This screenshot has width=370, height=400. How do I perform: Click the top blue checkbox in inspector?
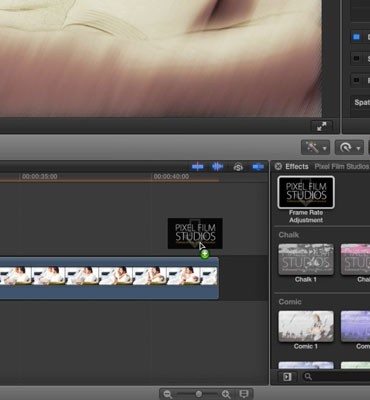click(356, 36)
